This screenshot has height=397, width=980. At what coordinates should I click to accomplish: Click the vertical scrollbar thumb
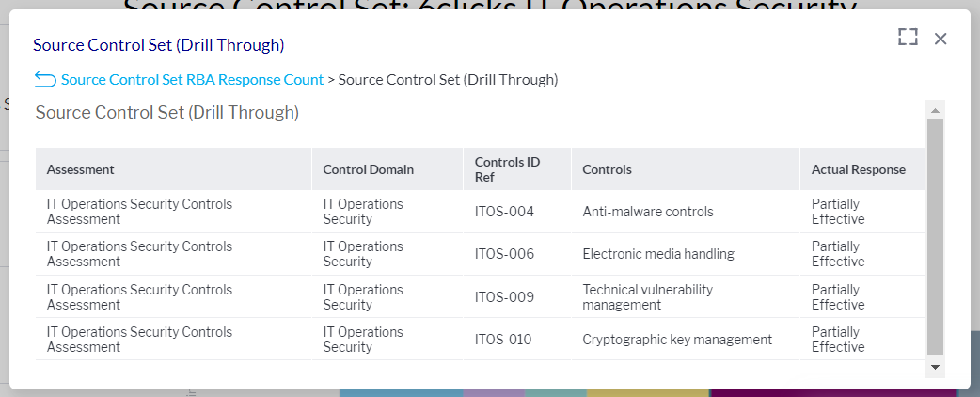point(935,235)
